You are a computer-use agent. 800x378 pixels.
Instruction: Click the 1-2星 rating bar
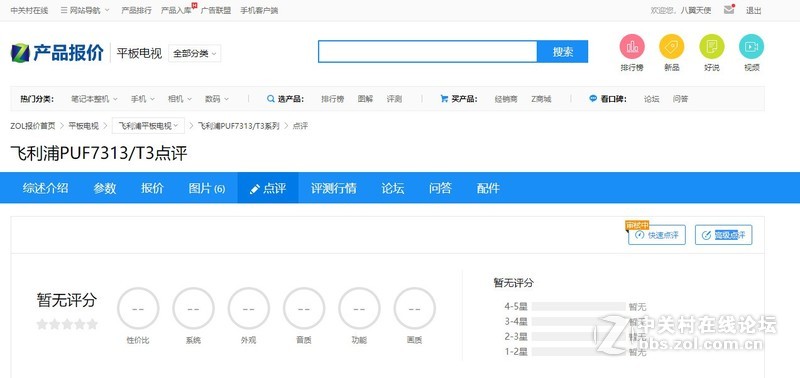pyautogui.click(x=579, y=351)
